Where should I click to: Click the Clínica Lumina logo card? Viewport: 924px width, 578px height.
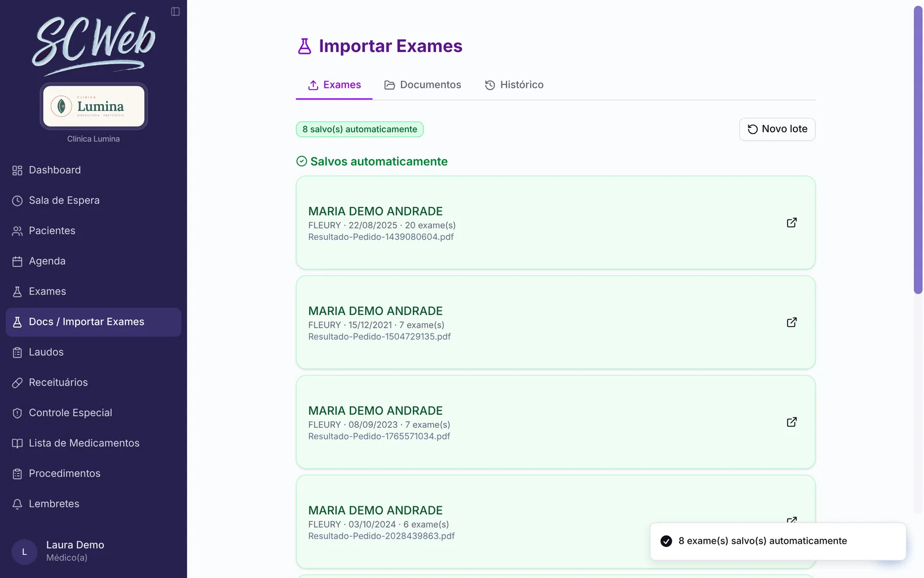pos(94,106)
